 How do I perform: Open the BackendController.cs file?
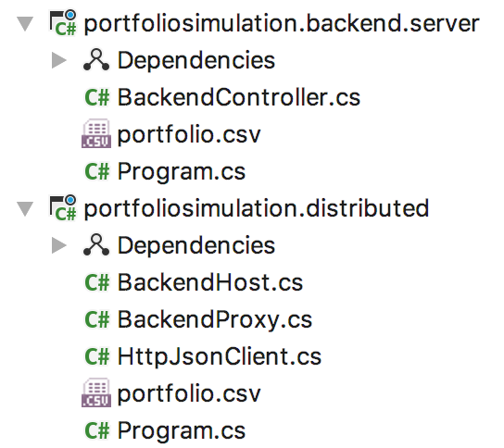[x=239, y=97]
